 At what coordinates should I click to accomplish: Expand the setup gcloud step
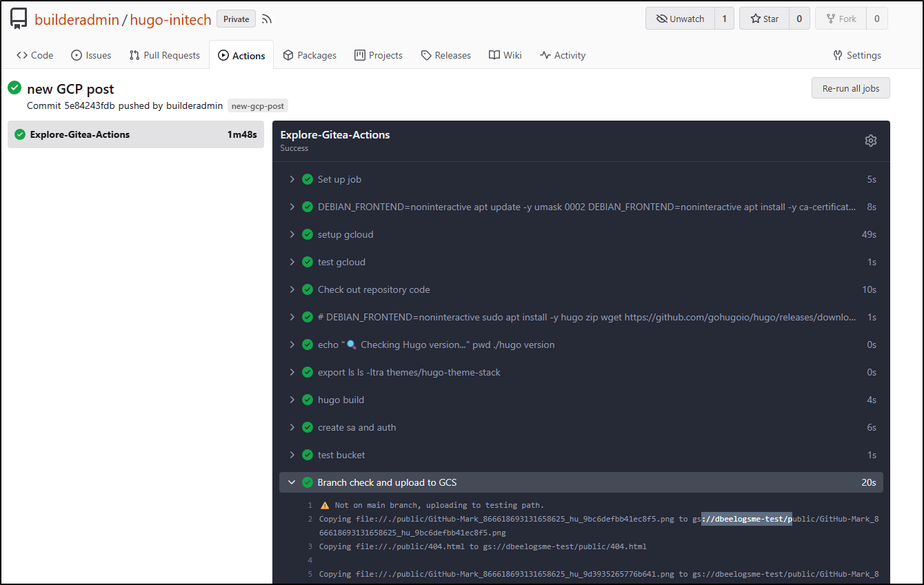(x=345, y=234)
